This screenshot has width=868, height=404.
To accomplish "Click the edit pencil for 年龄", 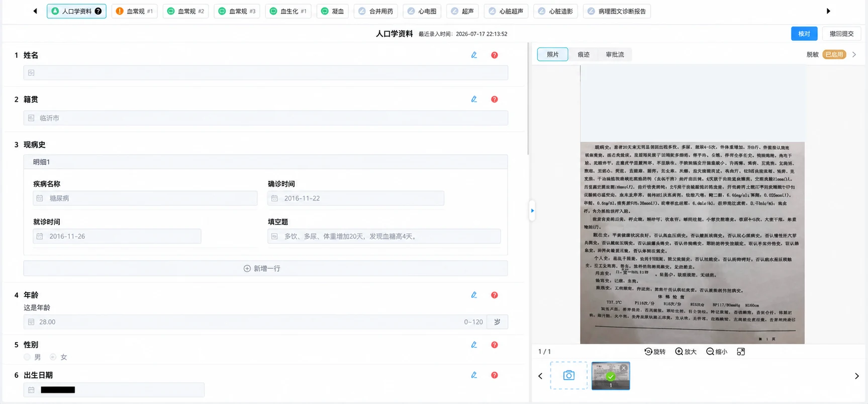I will pyautogui.click(x=474, y=295).
